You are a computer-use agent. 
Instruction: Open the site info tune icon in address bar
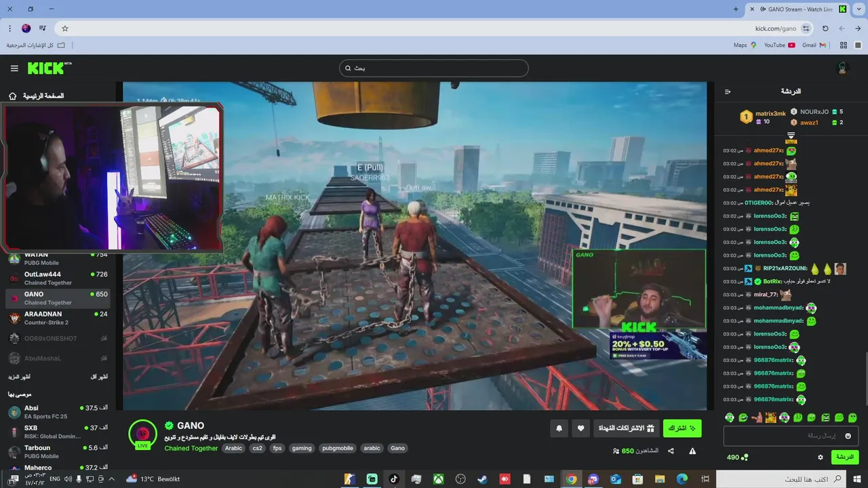[806, 28]
